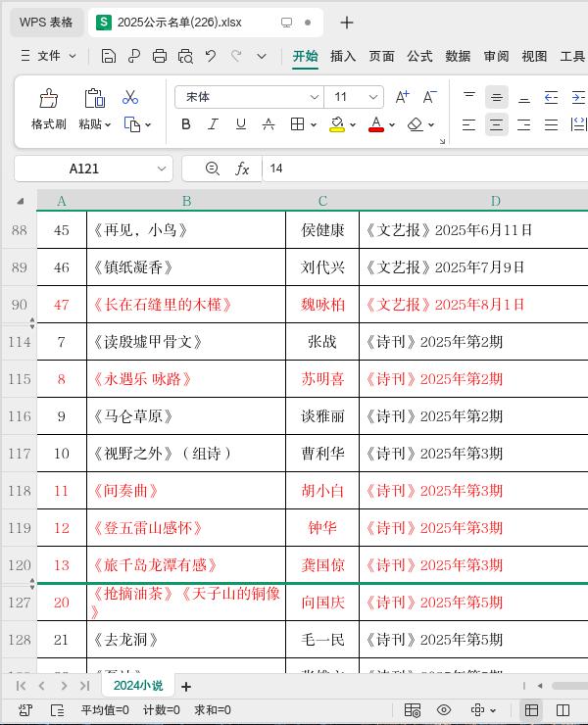Go to first sheet navigation arrow
The height and width of the screenshot is (725, 588).
[21, 686]
